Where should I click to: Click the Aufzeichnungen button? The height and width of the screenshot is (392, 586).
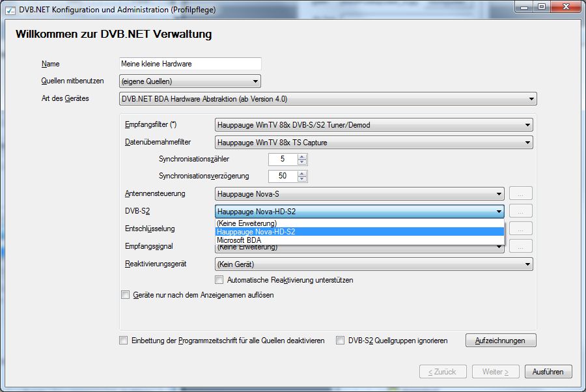(x=500, y=341)
